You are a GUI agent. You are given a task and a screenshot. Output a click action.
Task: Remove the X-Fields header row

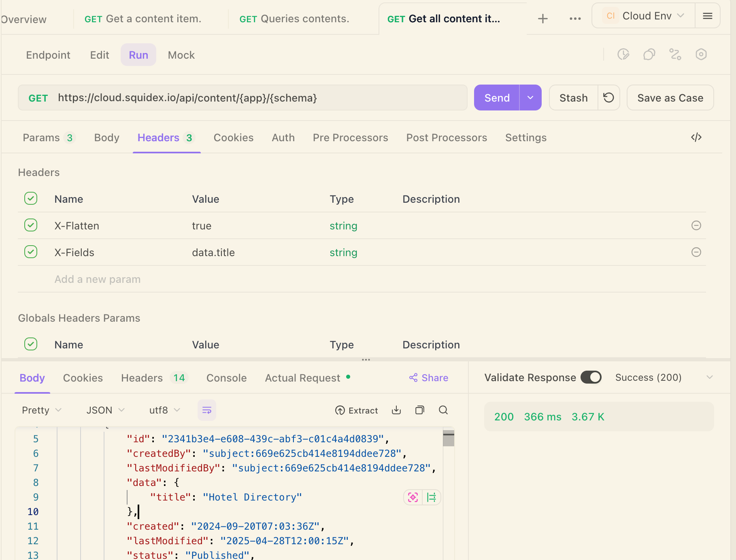696,252
